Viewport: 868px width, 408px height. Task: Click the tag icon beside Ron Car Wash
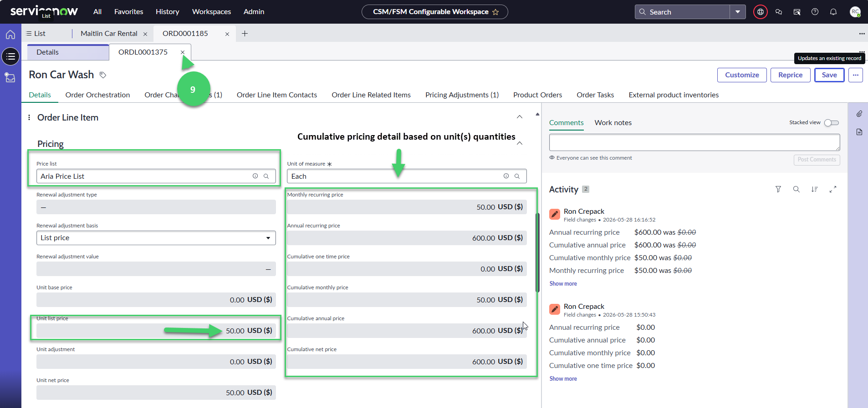(x=103, y=75)
